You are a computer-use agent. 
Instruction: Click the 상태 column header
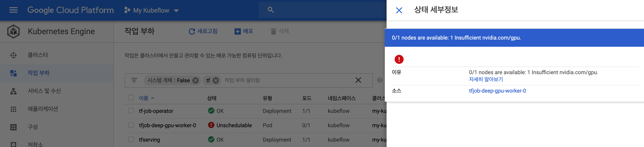pyautogui.click(x=212, y=98)
